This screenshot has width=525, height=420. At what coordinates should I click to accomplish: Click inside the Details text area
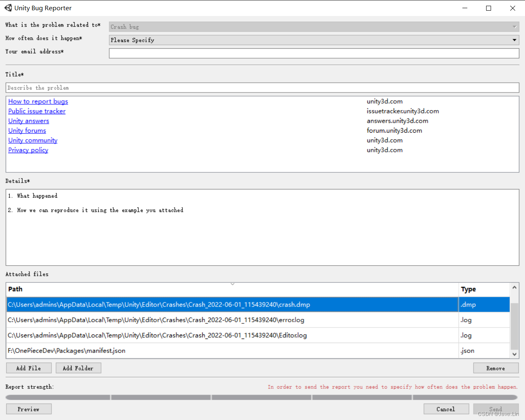(262, 227)
